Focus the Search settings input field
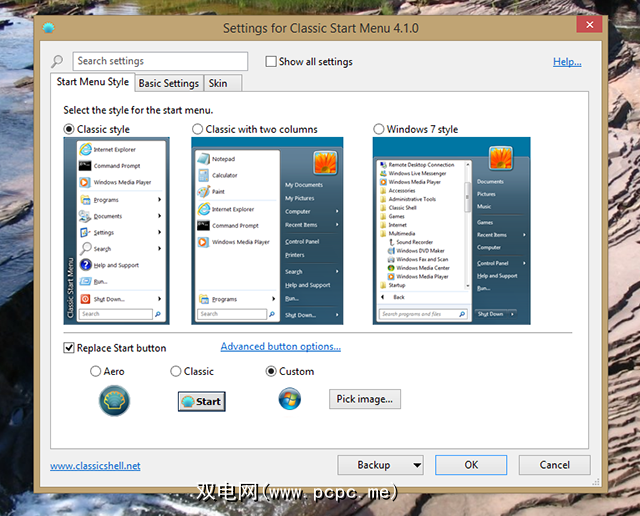Screen dimensions: 640x516 (x=159, y=62)
